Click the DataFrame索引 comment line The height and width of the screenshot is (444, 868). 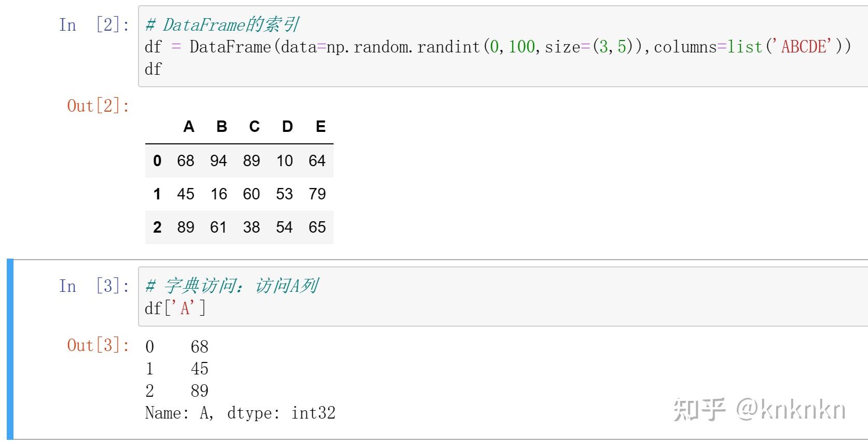[222, 25]
